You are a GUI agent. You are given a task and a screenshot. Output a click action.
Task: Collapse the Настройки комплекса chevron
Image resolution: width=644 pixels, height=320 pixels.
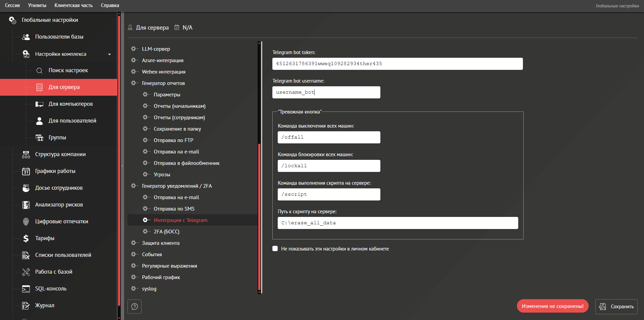109,54
